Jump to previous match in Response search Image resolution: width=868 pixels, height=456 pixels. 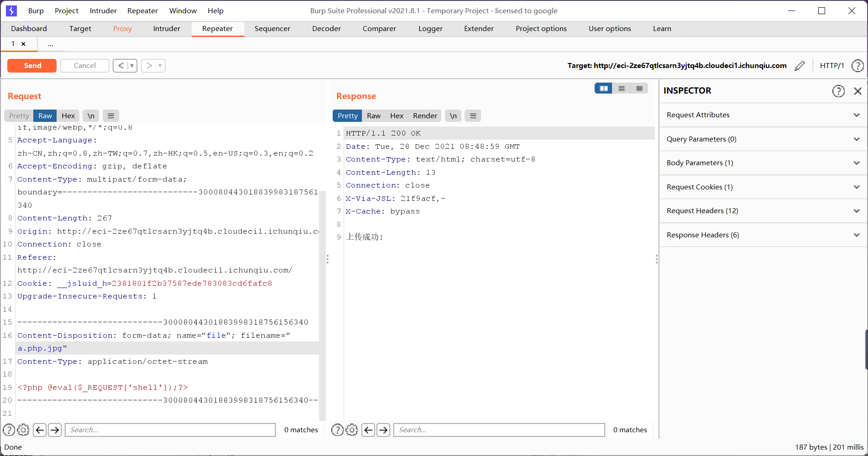368,430
